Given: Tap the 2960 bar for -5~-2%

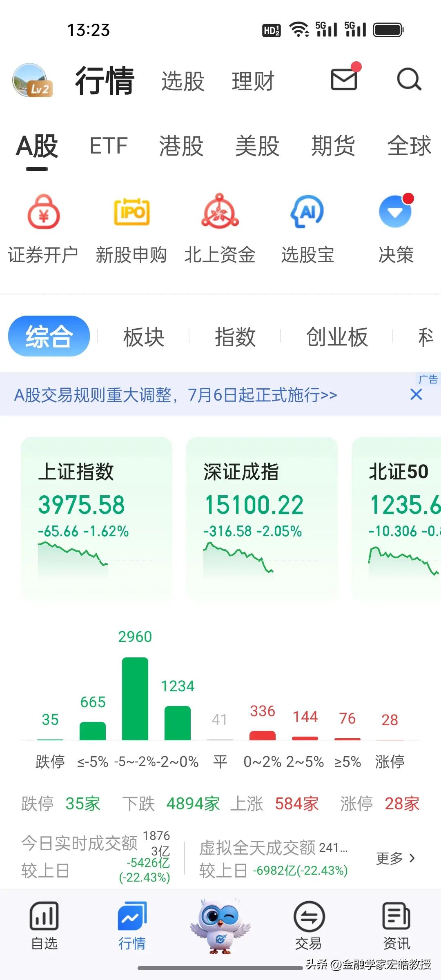Looking at the screenshot, I should (x=135, y=698).
